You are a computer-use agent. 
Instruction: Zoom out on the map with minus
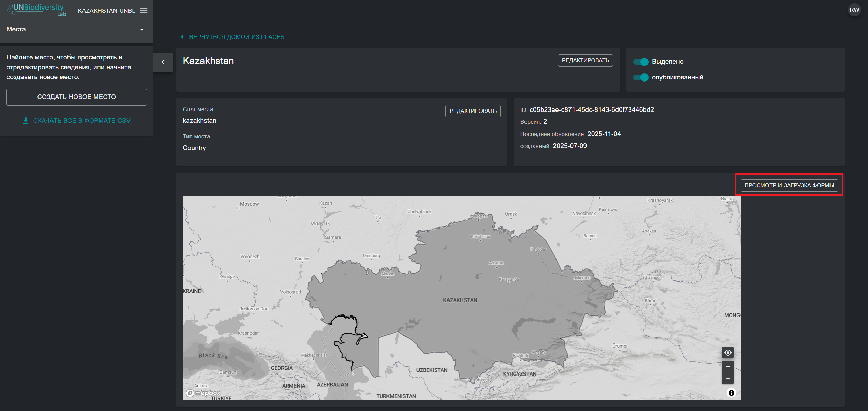728,378
